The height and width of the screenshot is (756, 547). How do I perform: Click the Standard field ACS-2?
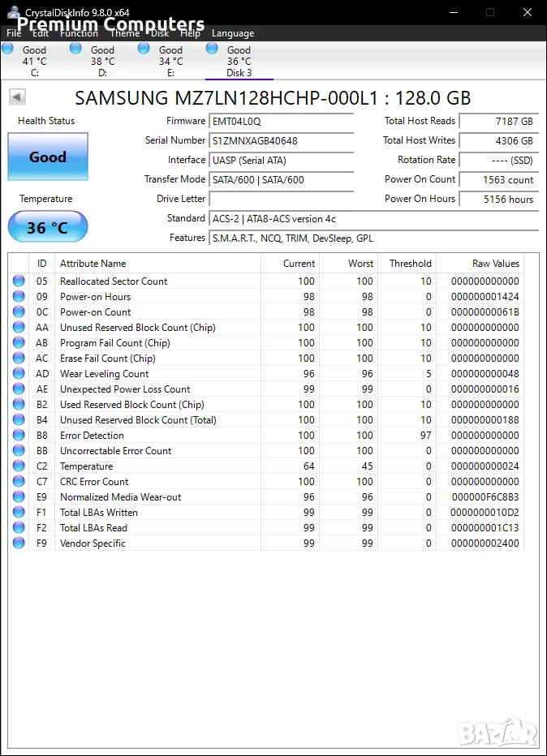pos(374,218)
